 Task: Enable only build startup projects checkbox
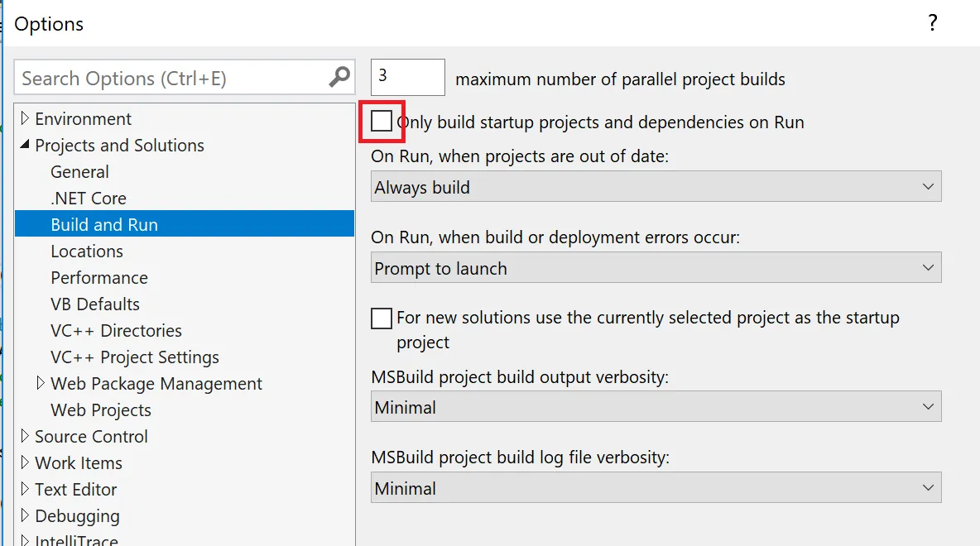pyautogui.click(x=382, y=122)
